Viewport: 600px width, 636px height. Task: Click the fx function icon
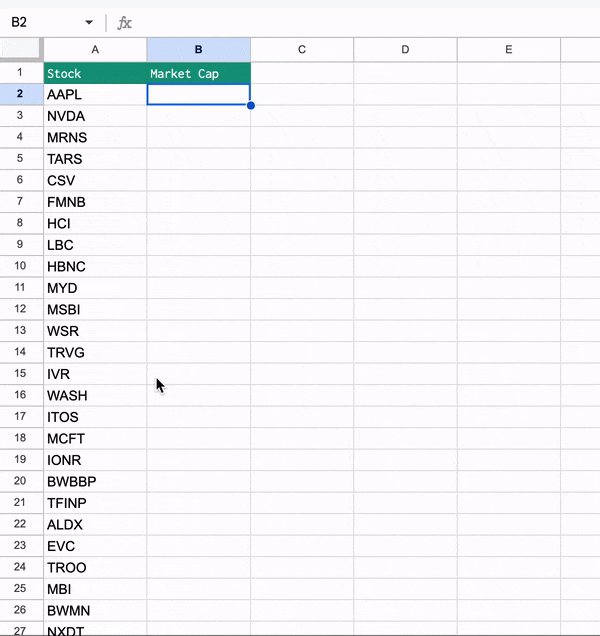point(124,23)
